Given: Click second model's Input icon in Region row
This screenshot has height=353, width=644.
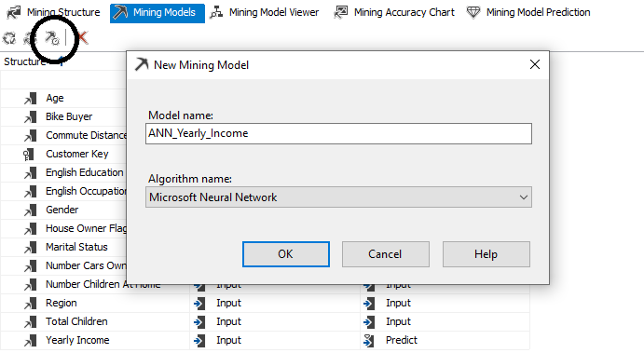Looking at the screenshot, I should point(369,304).
